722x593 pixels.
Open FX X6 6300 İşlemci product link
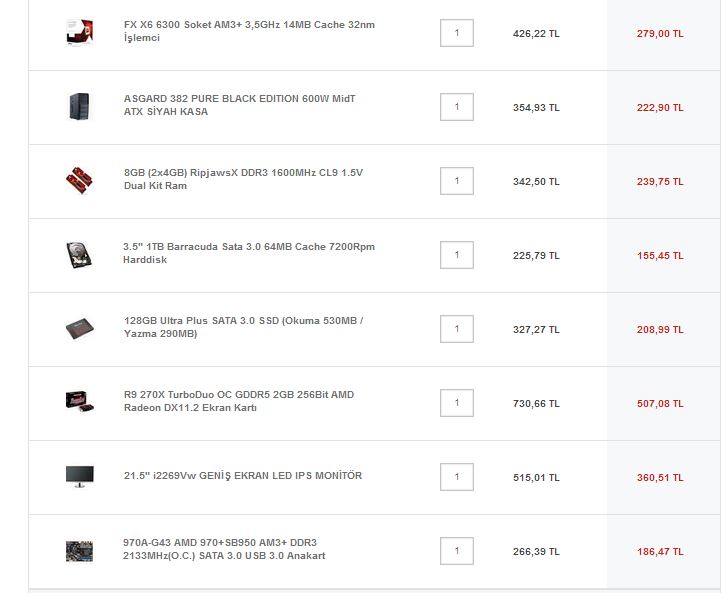(249, 31)
